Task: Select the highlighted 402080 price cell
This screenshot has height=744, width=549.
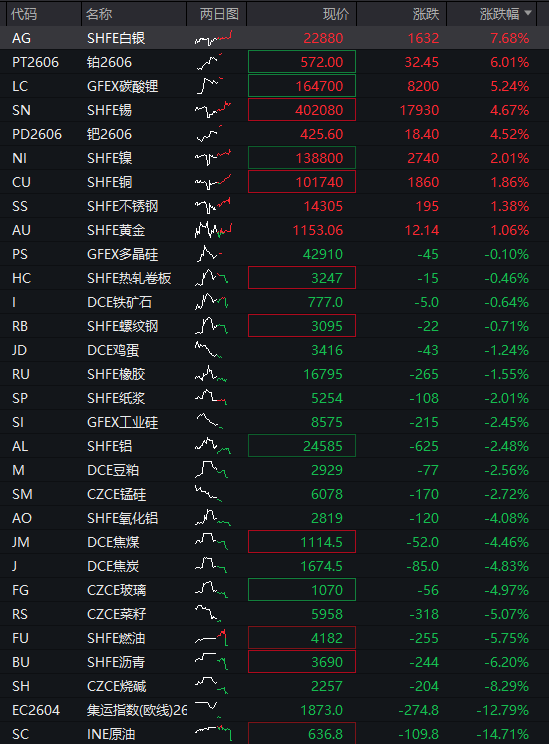Action: pos(302,110)
